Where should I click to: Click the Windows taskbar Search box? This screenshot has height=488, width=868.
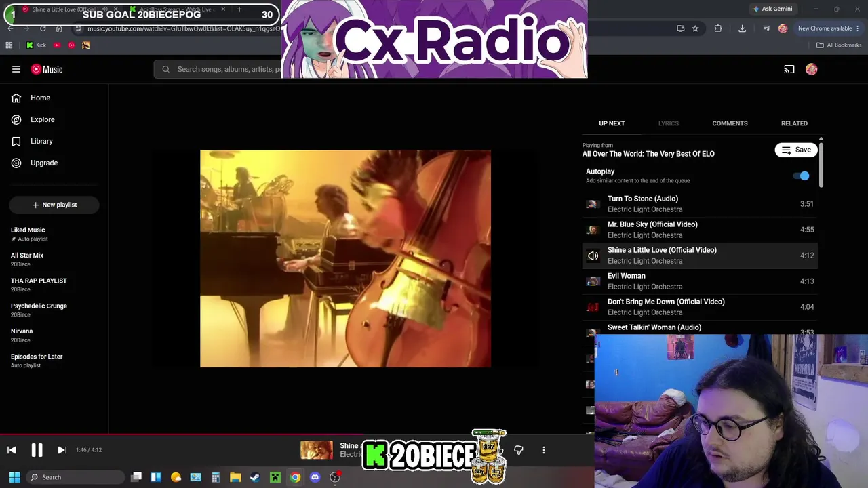pos(75,477)
